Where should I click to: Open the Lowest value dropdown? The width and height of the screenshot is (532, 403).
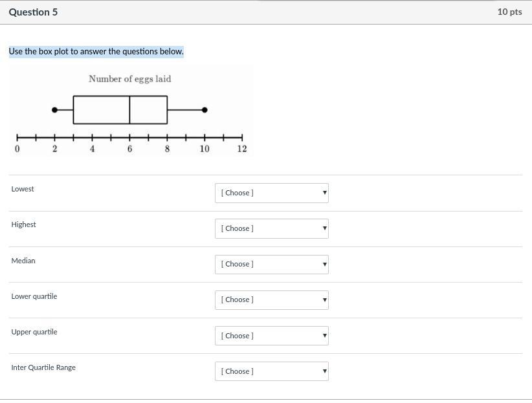[271, 193]
